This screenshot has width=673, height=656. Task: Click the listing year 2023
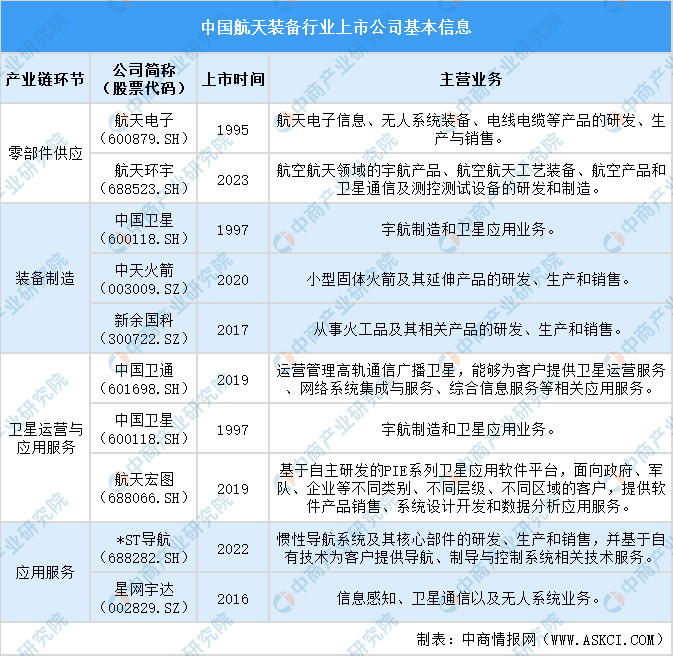tap(233, 179)
